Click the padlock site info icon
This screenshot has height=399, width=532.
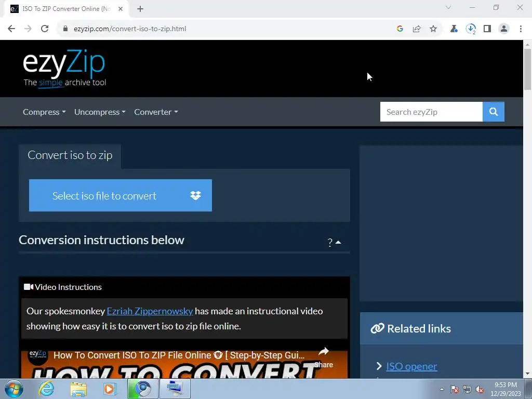(x=65, y=29)
